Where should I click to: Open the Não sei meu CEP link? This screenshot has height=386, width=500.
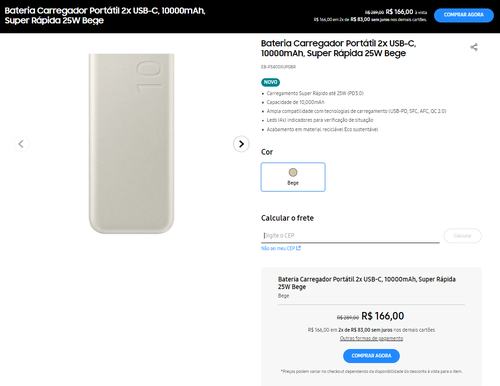(278, 248)
